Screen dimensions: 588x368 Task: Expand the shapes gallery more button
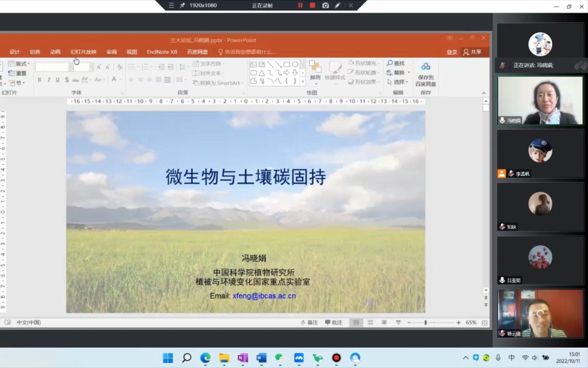coord(303,81)
